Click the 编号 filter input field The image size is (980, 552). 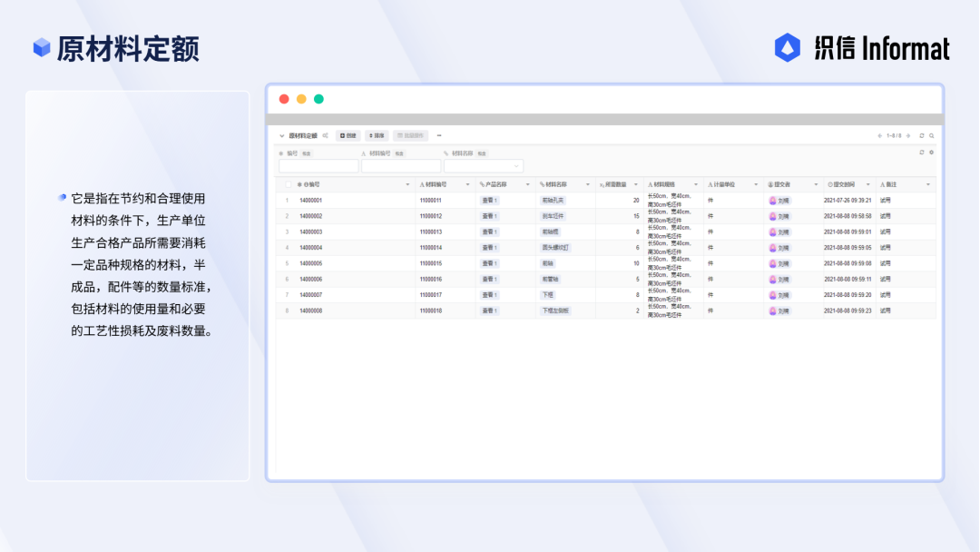pyautogui.click(x=318, y=165)
